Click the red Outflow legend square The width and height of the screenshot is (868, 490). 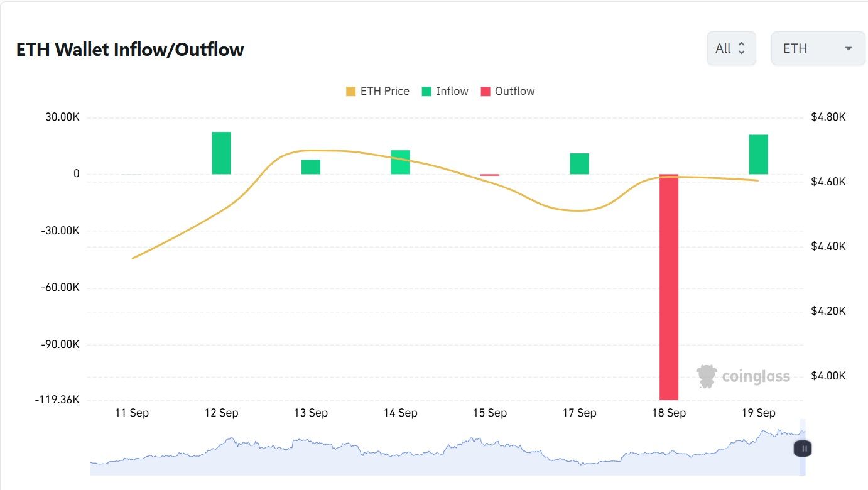coord(484,90)
